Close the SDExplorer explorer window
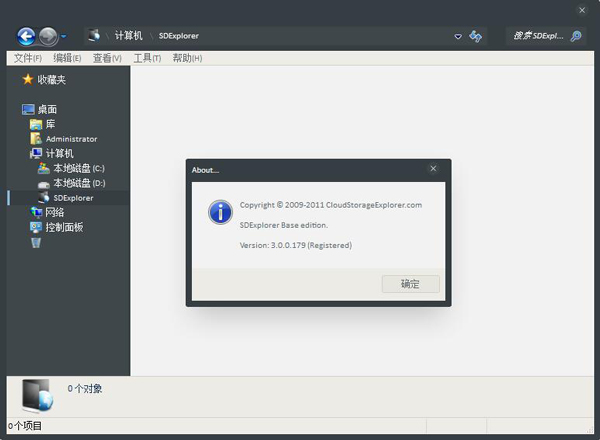This screenshot has height=440, width=600. tap(582, 10)
